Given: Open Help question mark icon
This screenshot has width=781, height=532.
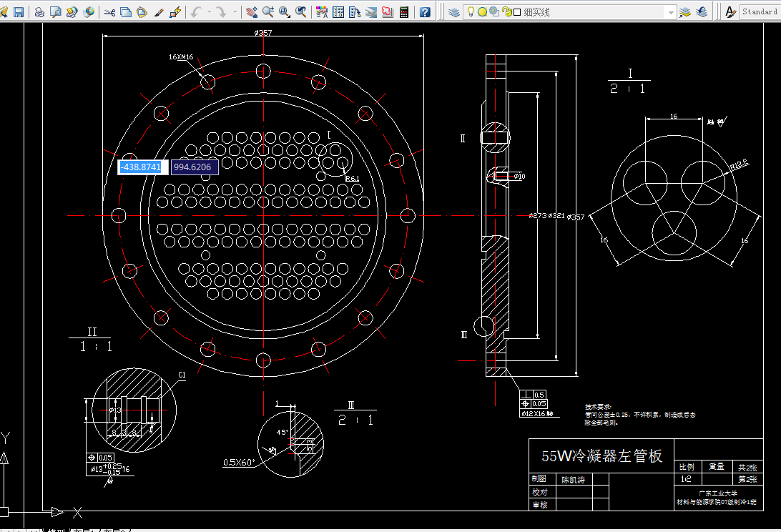Looking at the screenshot, I should click(x=425, y=12).
